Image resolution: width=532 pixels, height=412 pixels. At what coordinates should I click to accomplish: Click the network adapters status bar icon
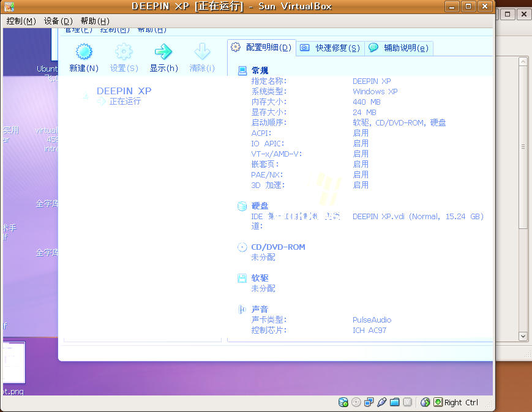point(369,402)
